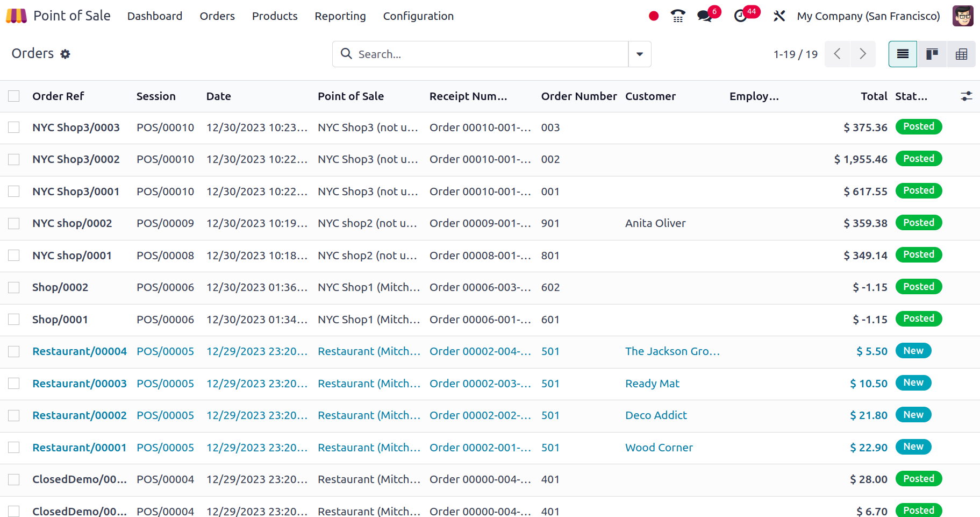Click the red recording indicator dot

[x=653, y=16]
